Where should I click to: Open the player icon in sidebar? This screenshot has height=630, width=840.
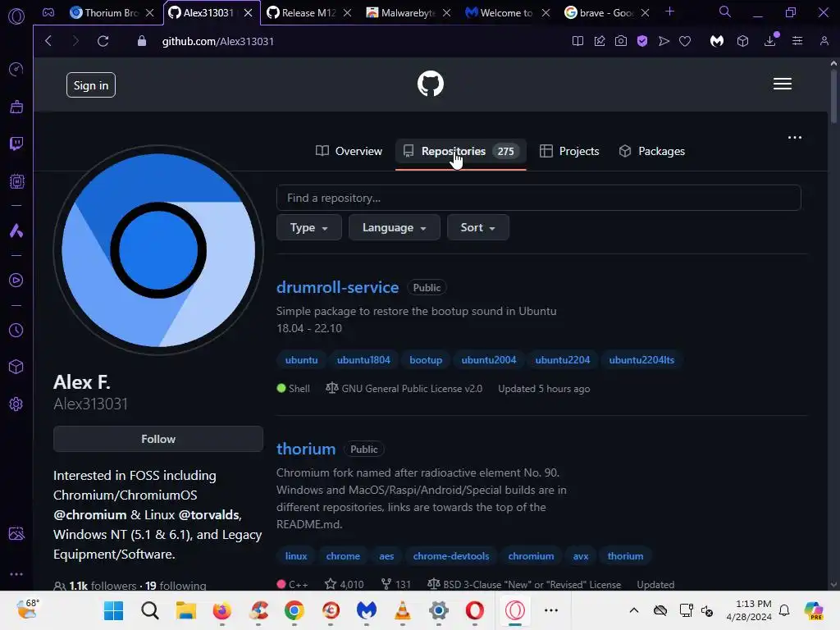[x=16, y=281]
